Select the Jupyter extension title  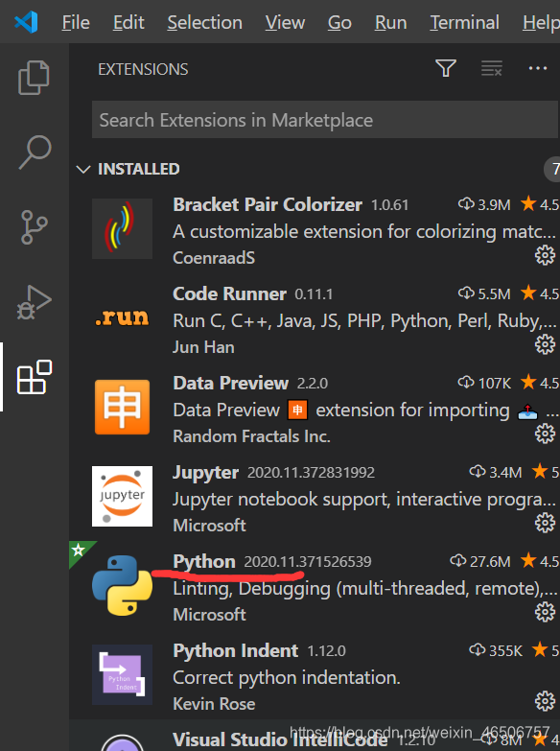(205, 472)
